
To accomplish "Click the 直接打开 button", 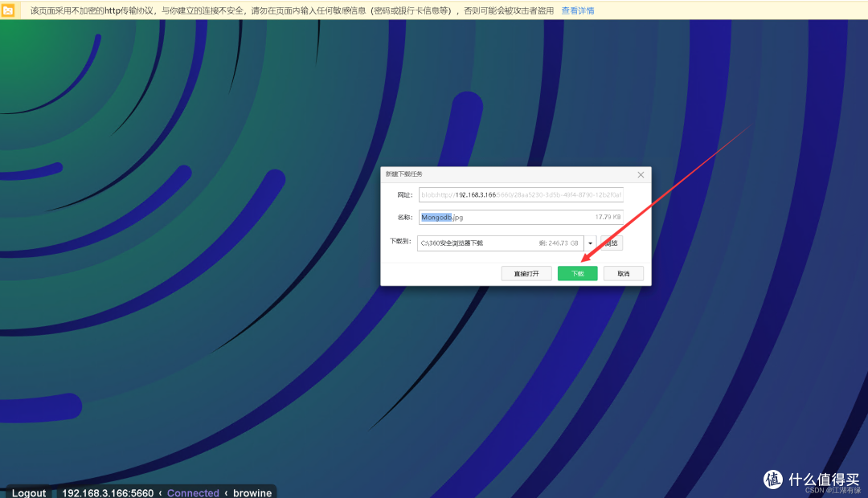I will (526, 273).
